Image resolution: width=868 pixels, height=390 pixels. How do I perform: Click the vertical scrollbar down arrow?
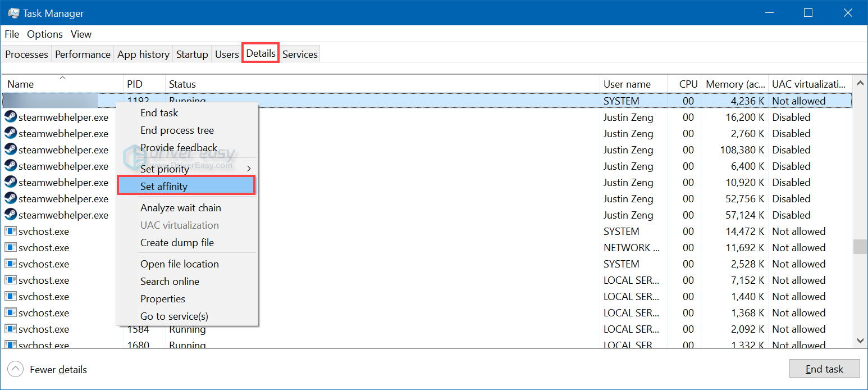860,341
